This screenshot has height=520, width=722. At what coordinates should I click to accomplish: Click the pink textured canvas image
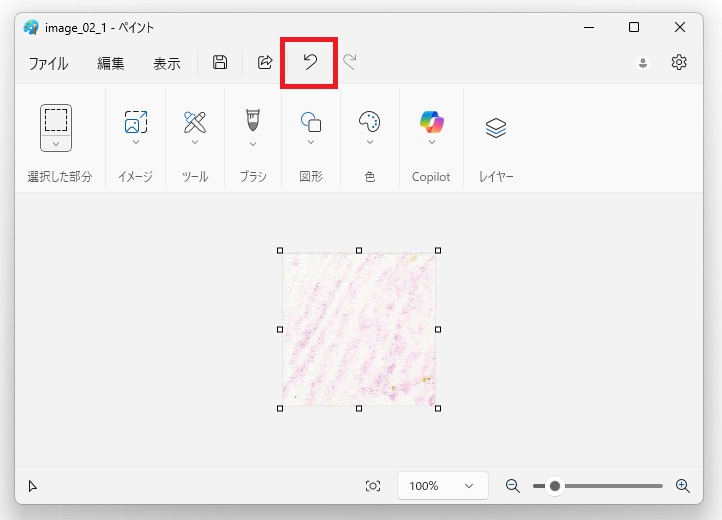click(359, 329)
